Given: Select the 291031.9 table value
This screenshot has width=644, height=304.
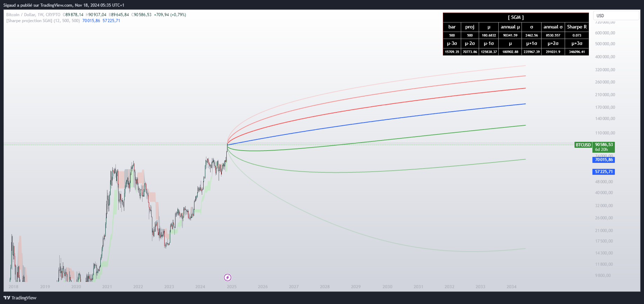Looking at the screenshot, I should 553,52.
